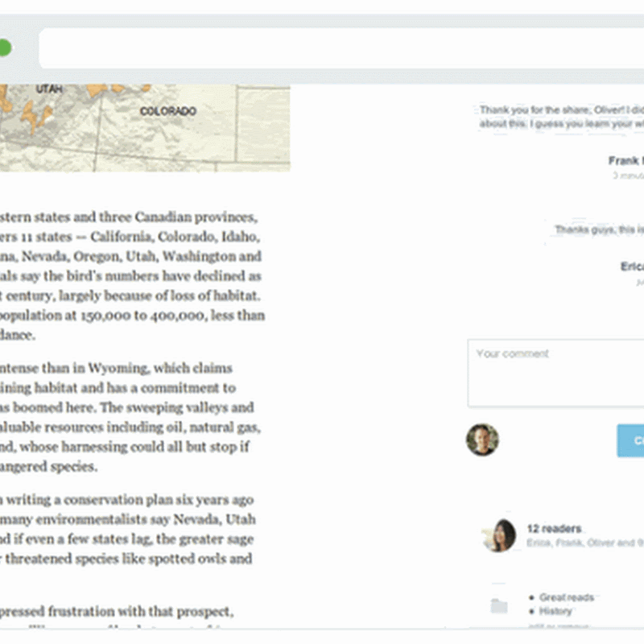The image size is (644, 644).
Task: Open the '12 readers' list
Action: pos(554,529)
